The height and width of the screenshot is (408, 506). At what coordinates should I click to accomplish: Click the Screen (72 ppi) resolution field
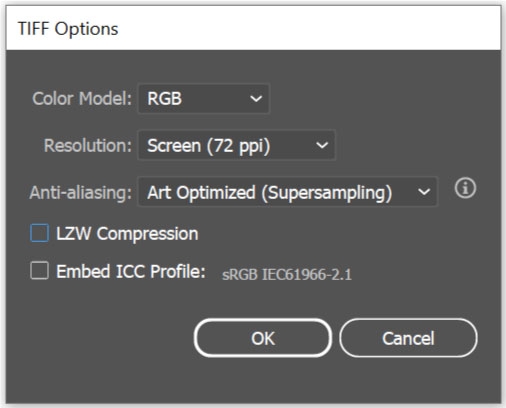[x=236, y=145]
